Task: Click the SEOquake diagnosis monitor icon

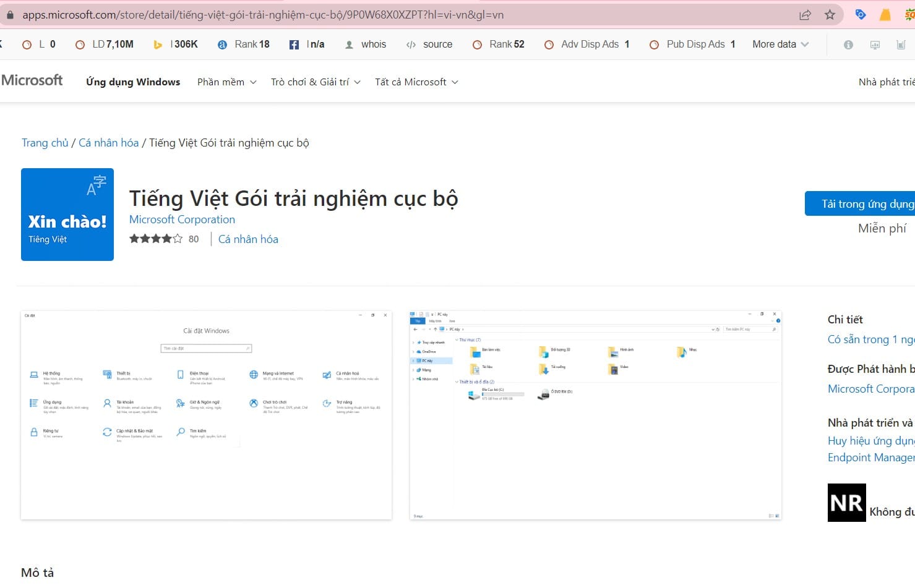Action: click(x=875, y=45)
